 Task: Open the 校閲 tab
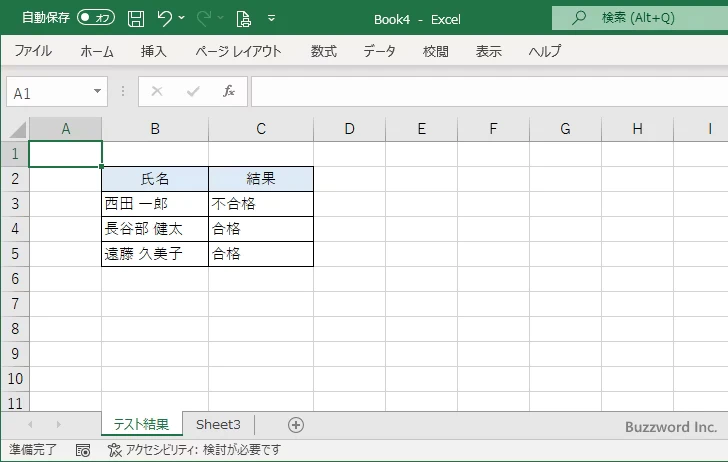[436, 51]
